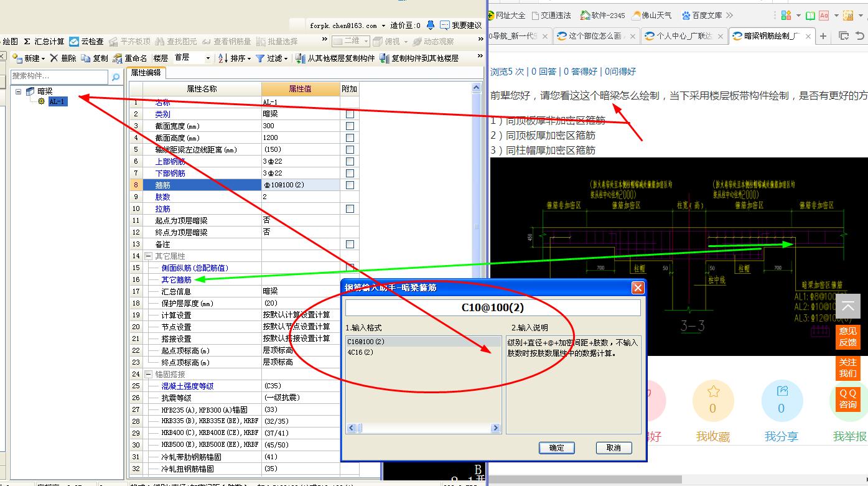Tick the 附加 checkbox for 截面宽度 row
868x486 pixels.
350,126
